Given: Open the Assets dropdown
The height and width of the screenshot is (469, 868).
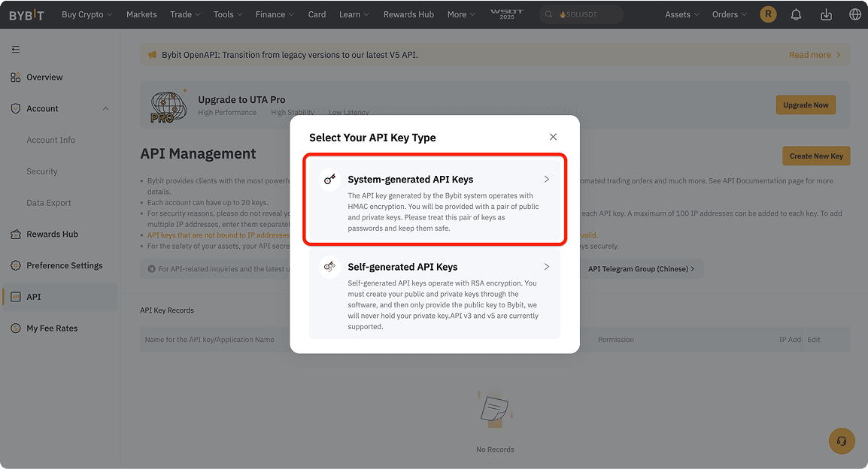Looking at the screenshot, I should pyautogui.click(x=681, y=14).
